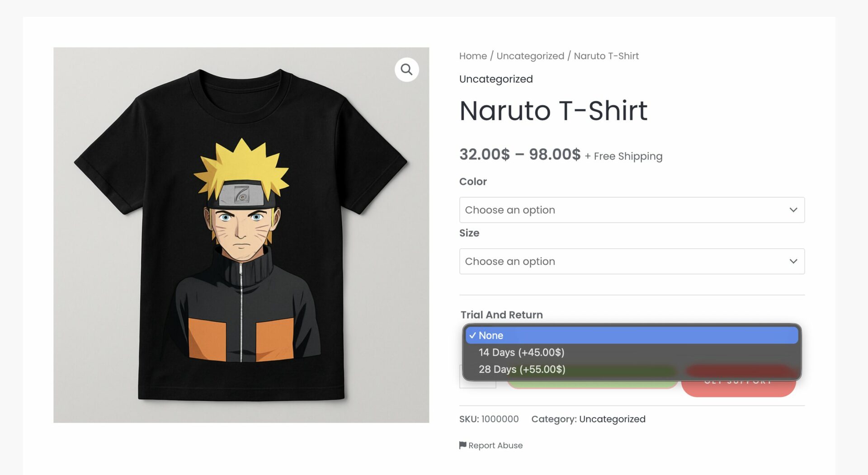The image size is (868, 475).
Task: Go to Home via the breadcrumb
Action: tap(473, 56)
